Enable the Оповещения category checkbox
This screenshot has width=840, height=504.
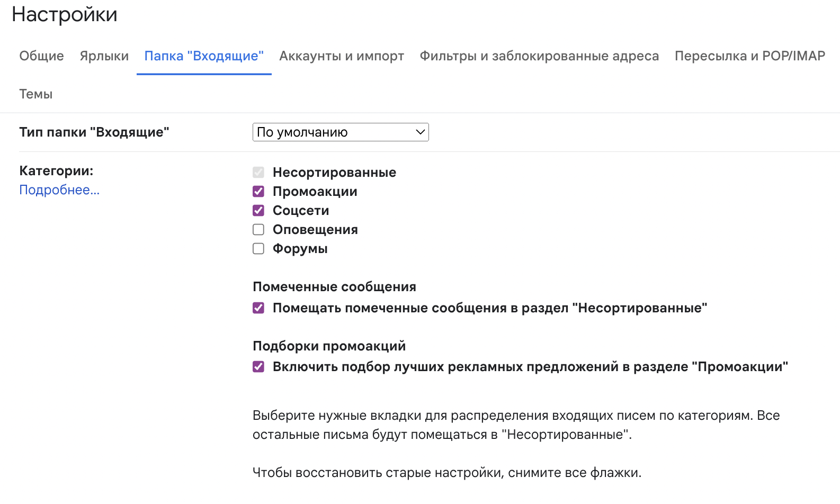coord(258,229)
